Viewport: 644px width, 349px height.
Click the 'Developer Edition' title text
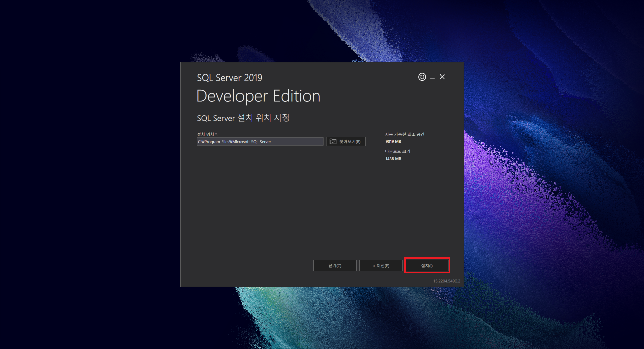(258, 96)
